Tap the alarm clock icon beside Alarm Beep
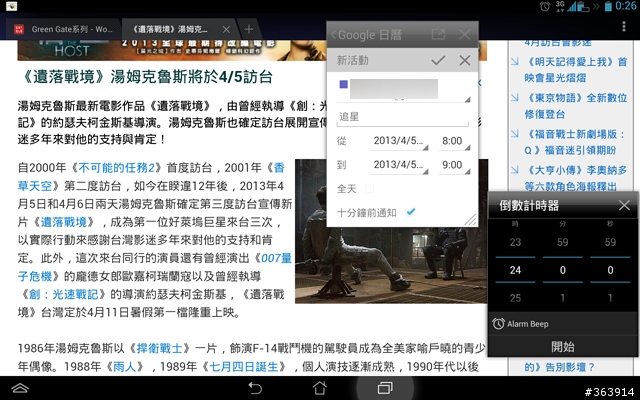Image resolution: width=640 pixels, height=400 pixels. coord(498,324)
